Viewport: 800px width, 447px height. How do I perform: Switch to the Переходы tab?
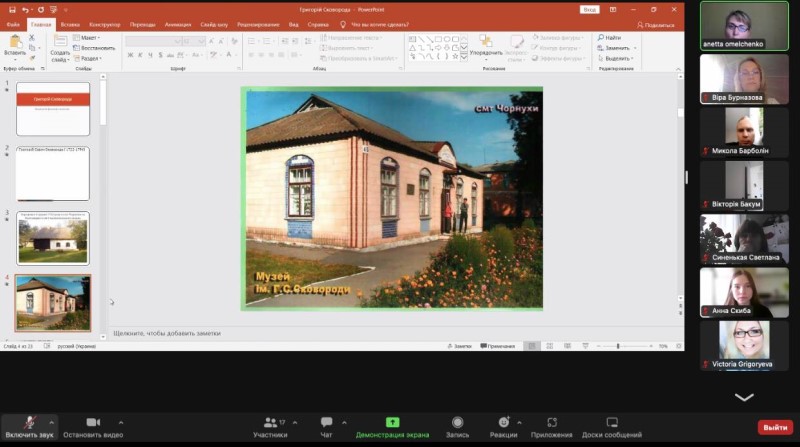click(x=142, y=24)
